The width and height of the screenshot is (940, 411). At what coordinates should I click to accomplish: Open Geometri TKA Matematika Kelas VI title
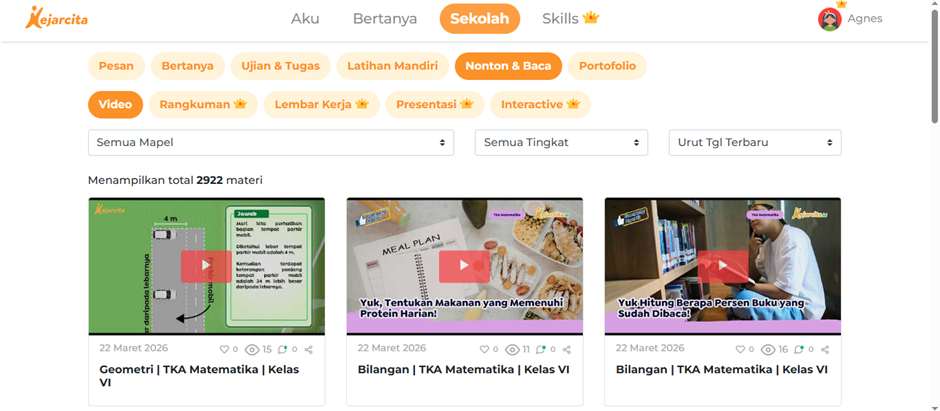pos(199,376)
